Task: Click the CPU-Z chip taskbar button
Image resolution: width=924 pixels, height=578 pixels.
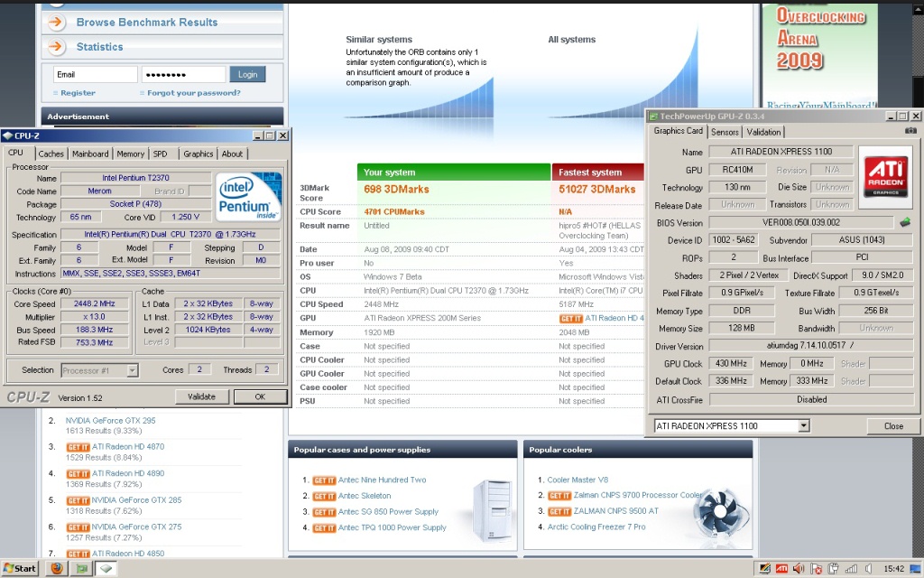Action: coord(106,568)
